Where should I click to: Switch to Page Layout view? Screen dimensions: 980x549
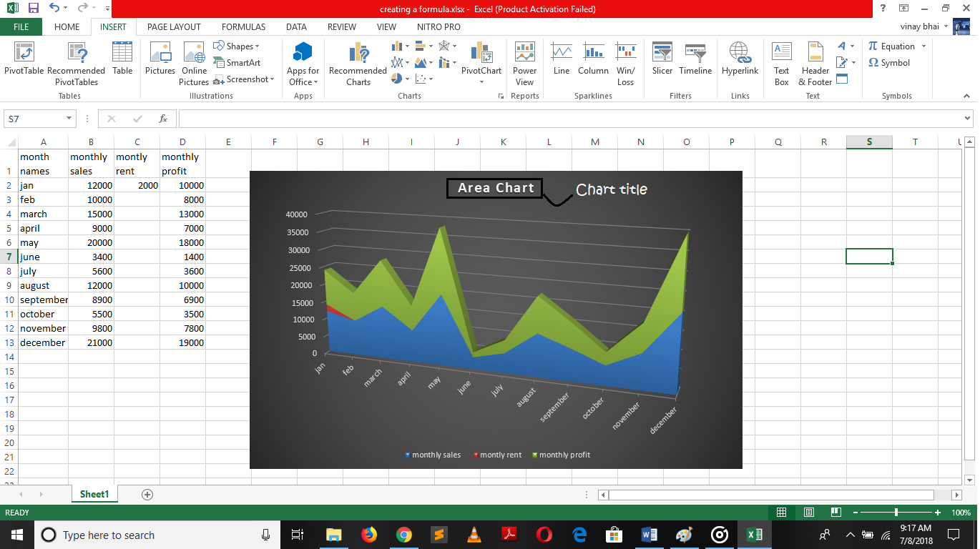tap(809, 513)
